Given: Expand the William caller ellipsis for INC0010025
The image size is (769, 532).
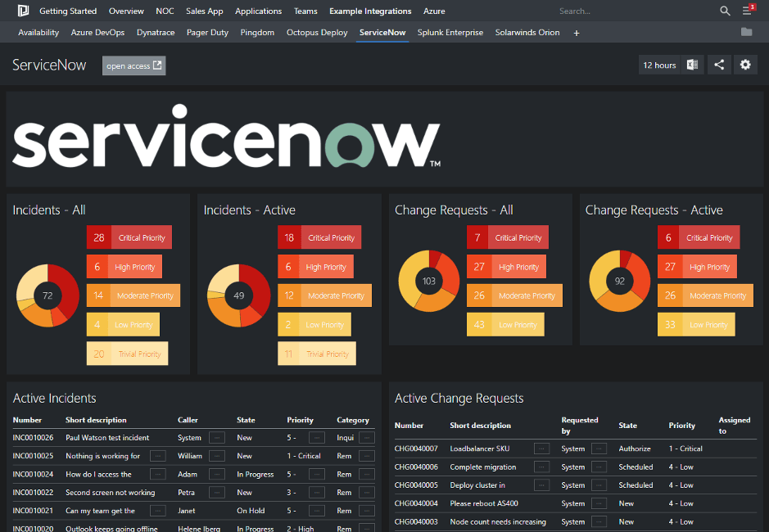Looking at the screenshot, I should tap(217, 456).
